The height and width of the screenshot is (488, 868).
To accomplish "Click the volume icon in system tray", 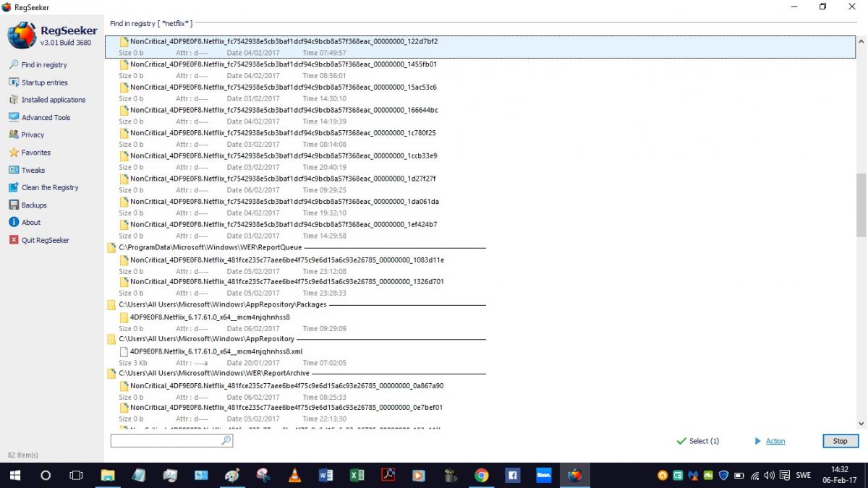I will tap(769, 476).
